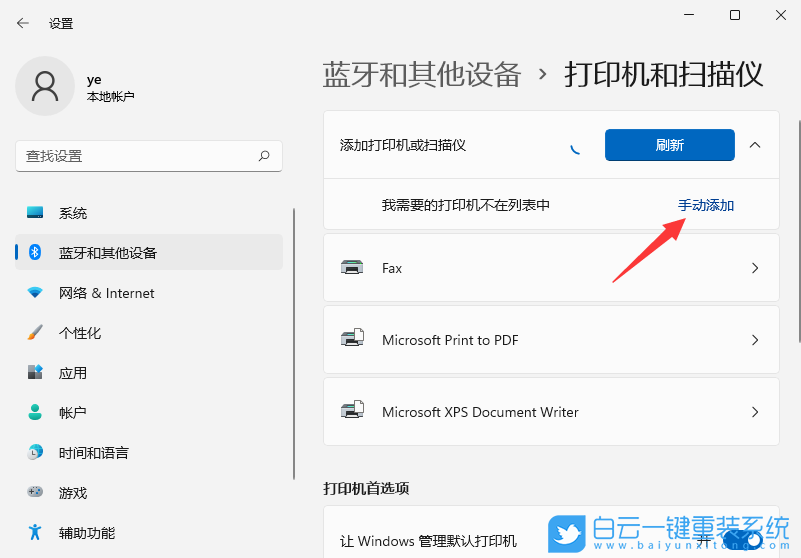The width and height of the screenshot is (801, 558).
Task: Click the Bluetooth icon in sidebar
Action: (35, 252)
